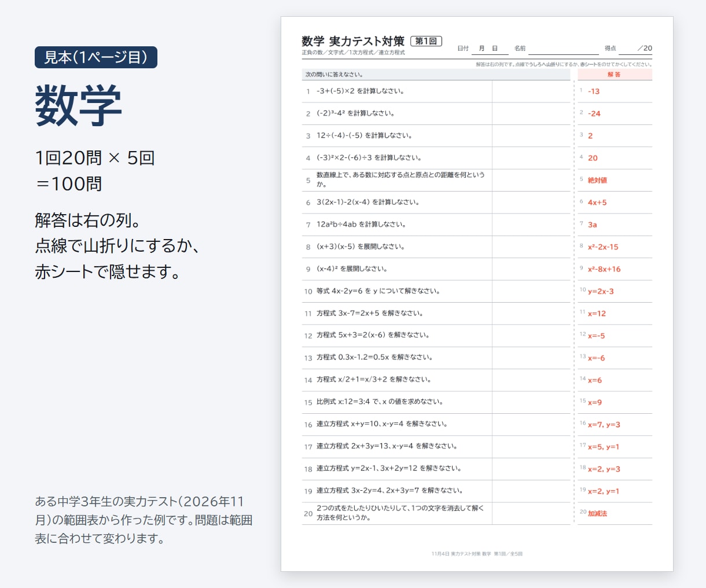
Task: Click question 2: (-2)³-4² を計算しなさい
Action: coord(355,113)
